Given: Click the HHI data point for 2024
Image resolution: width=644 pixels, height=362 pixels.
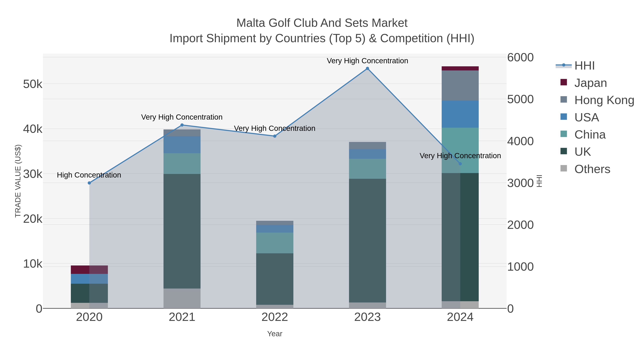Looking at the screenshot, I should (460, 164).
